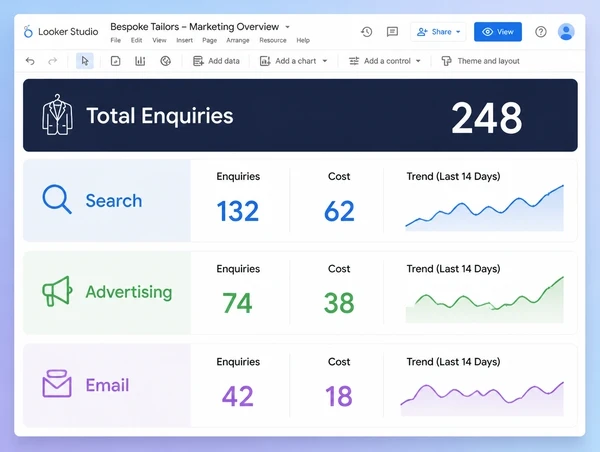Select the Advertising enquiries value 74

pyautogui.click(x=237, y=303)
